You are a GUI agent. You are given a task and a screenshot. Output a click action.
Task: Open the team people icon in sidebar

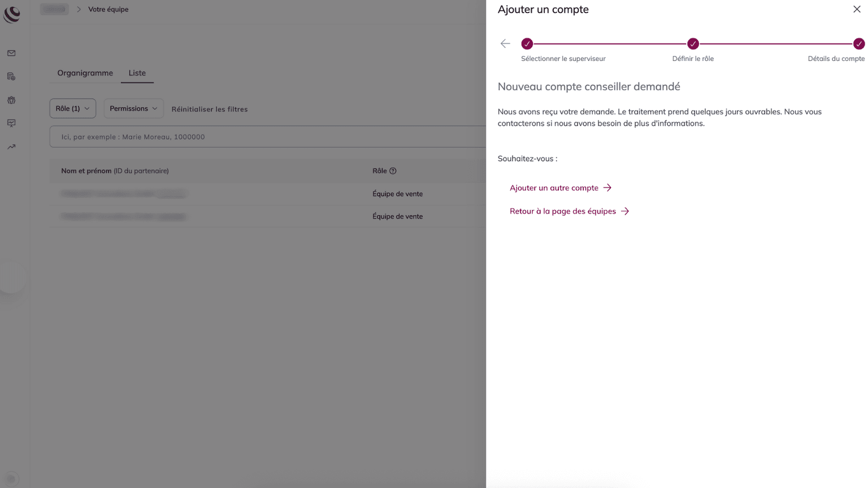(x=11, y=100)
